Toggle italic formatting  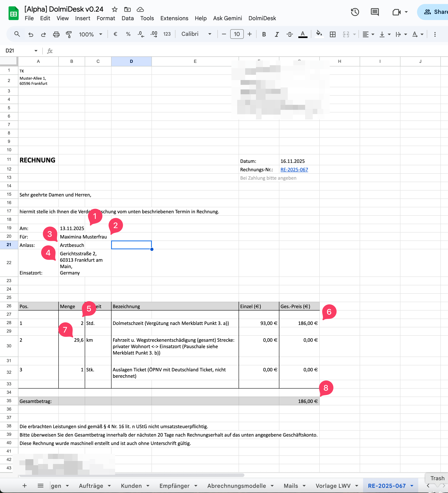coord(277,34)
